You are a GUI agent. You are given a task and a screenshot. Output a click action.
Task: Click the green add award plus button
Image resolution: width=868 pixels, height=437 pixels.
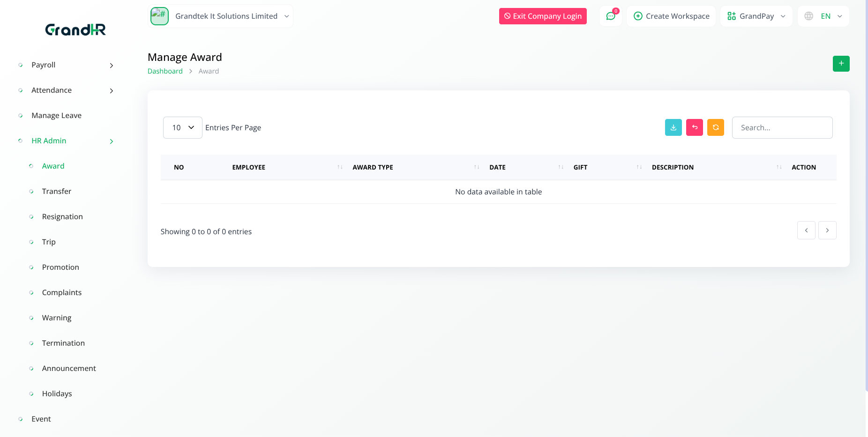pos(841,64)
